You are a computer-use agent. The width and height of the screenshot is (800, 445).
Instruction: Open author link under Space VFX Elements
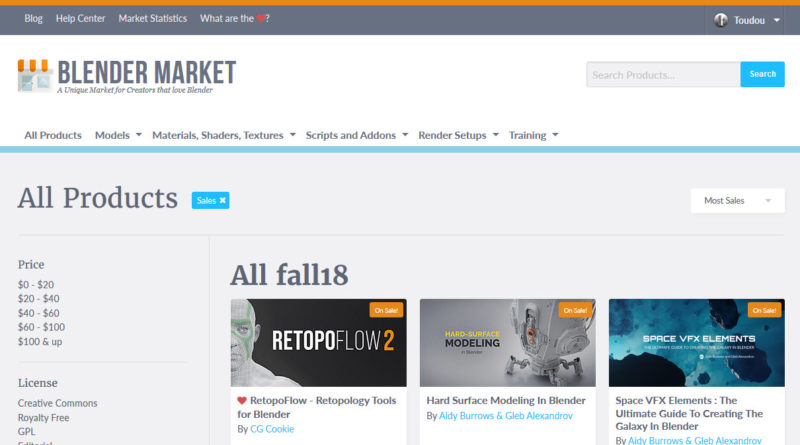(694, 440)
